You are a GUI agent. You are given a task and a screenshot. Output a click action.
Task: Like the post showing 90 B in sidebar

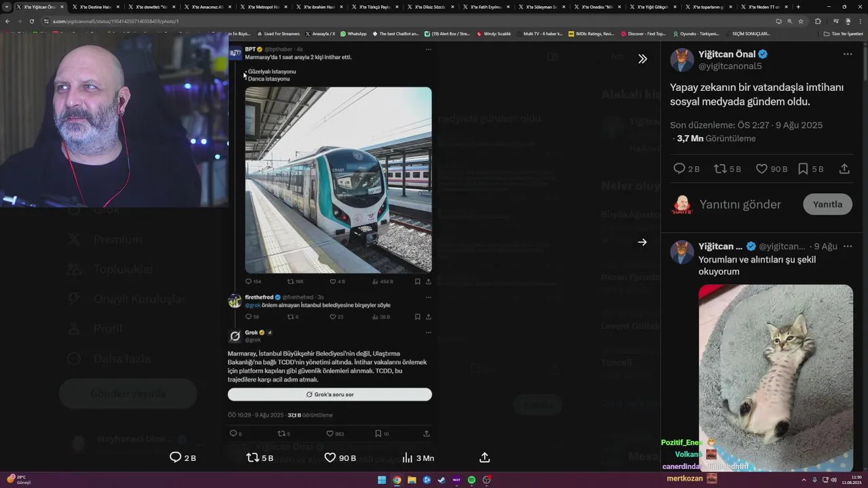pyautogui.click(x=771, y=169)
